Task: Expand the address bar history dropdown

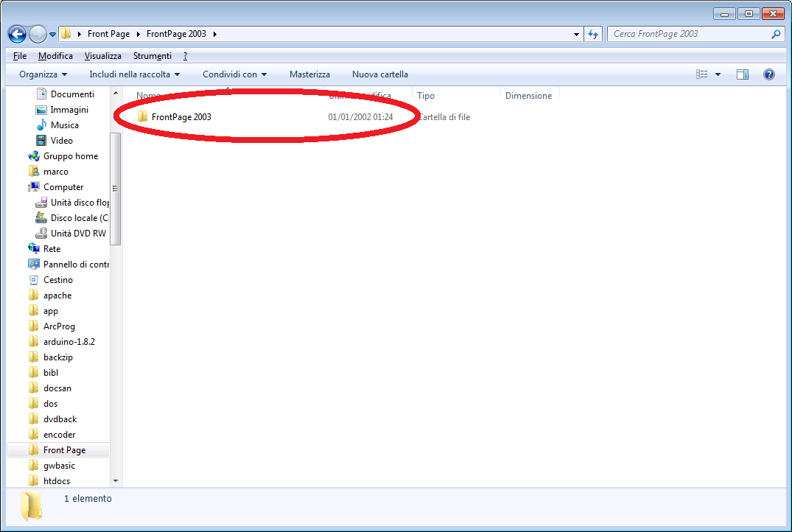Action: 576,34
